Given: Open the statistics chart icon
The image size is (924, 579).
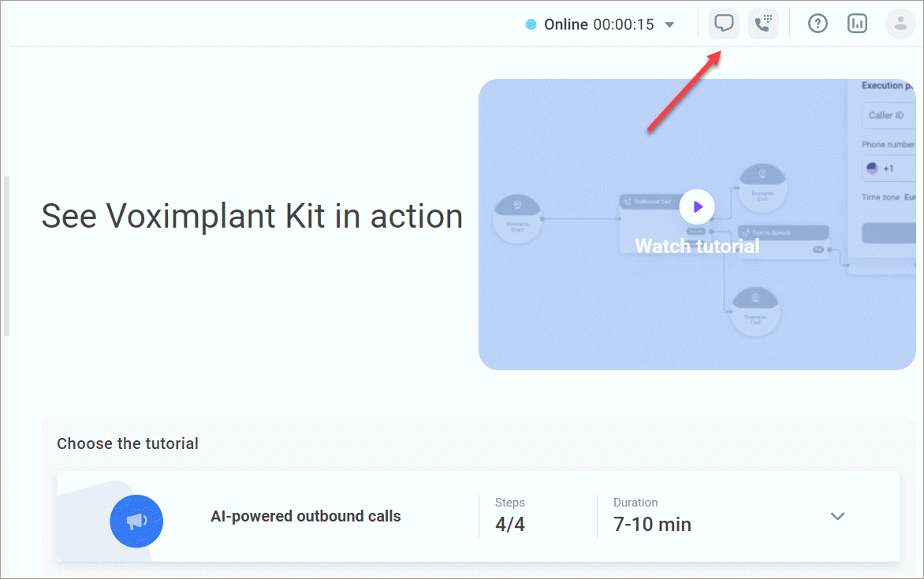Looking at the screenshot, I should pos(858,24).
